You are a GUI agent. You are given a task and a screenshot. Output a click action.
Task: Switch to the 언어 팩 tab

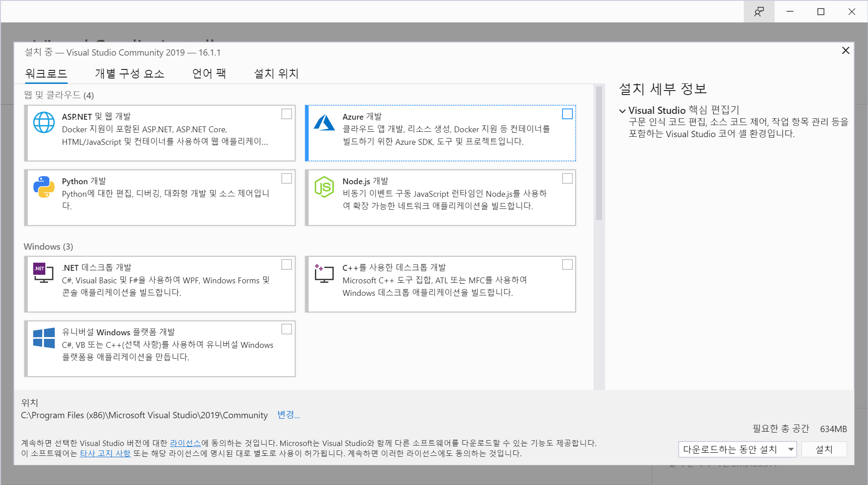coord(209,74)
